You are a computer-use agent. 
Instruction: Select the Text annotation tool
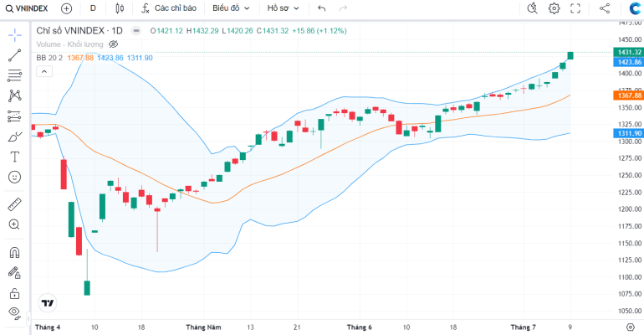(15, 157)
